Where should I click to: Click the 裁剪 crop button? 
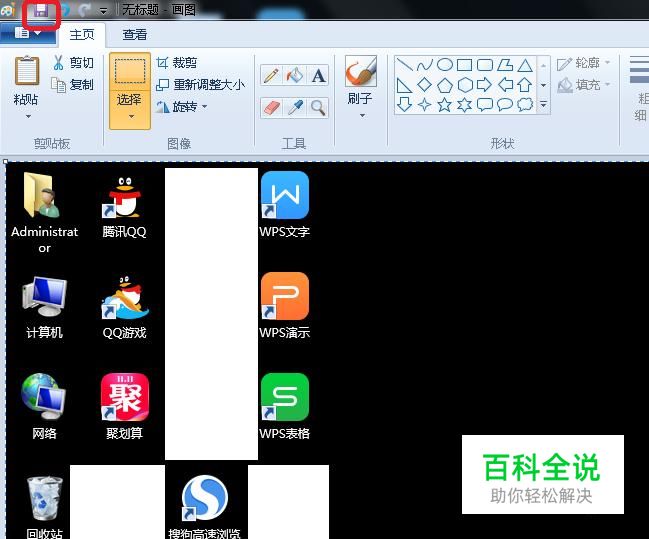177,63
